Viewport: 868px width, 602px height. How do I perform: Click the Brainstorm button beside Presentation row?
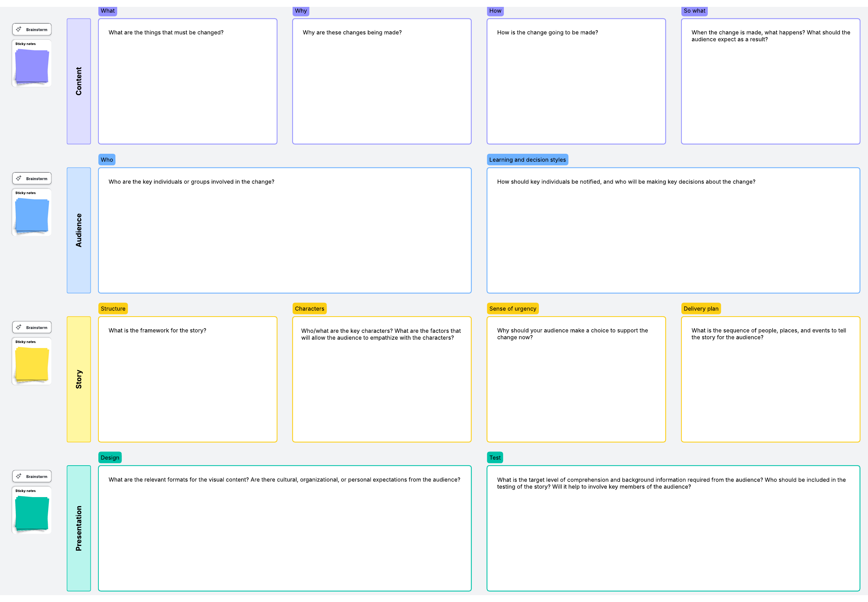click(x=32, y=476)
